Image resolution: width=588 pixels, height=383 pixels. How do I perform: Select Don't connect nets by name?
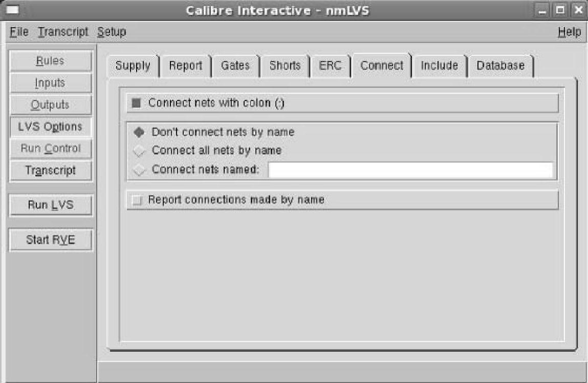(x=139, y=132)
